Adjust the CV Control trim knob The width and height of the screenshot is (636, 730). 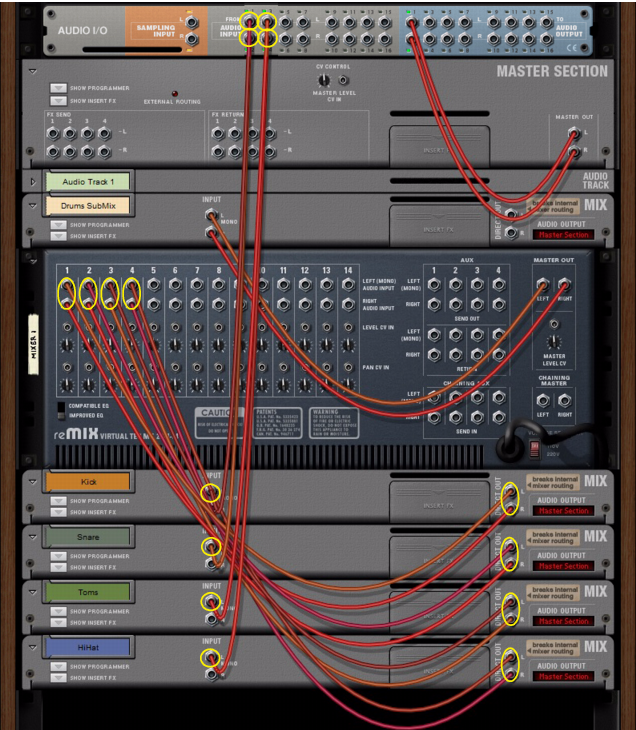pyautogui.click(x=324, y=81)
